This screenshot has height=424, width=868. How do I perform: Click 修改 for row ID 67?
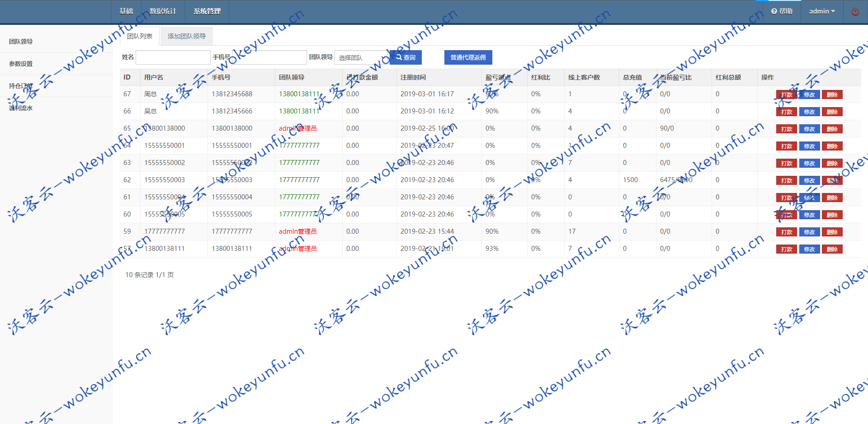coord(809,95)
